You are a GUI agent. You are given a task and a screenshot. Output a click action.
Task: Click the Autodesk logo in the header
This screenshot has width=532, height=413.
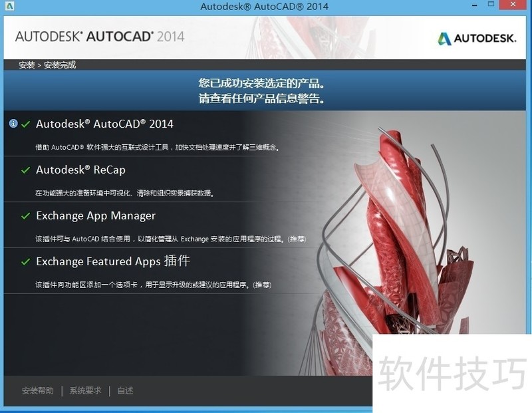pos(477,39)
